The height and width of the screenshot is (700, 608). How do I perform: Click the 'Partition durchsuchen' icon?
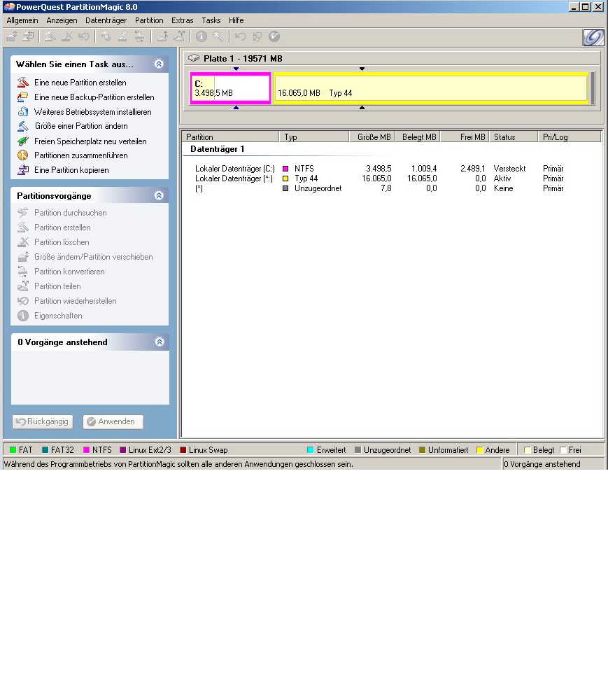(x=23, y=213)
